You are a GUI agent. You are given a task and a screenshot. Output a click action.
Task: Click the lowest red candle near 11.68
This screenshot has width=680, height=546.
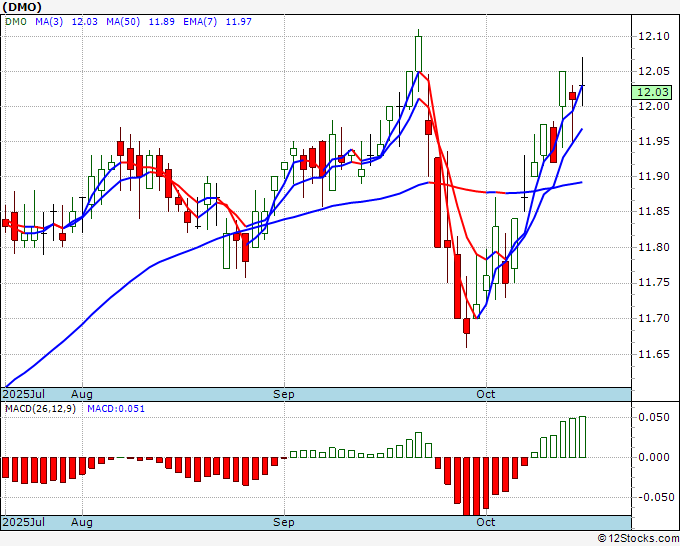coord(467,326)
